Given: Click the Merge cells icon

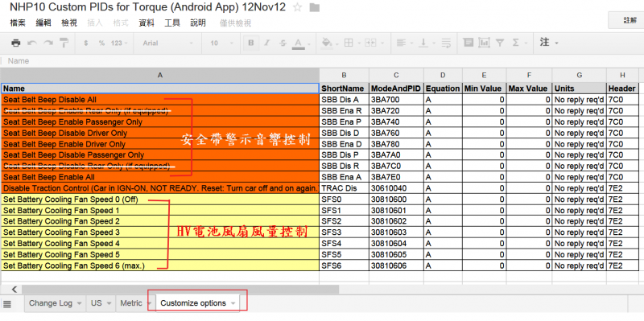Looking at the screenshot, I should [x=371, y=43].
